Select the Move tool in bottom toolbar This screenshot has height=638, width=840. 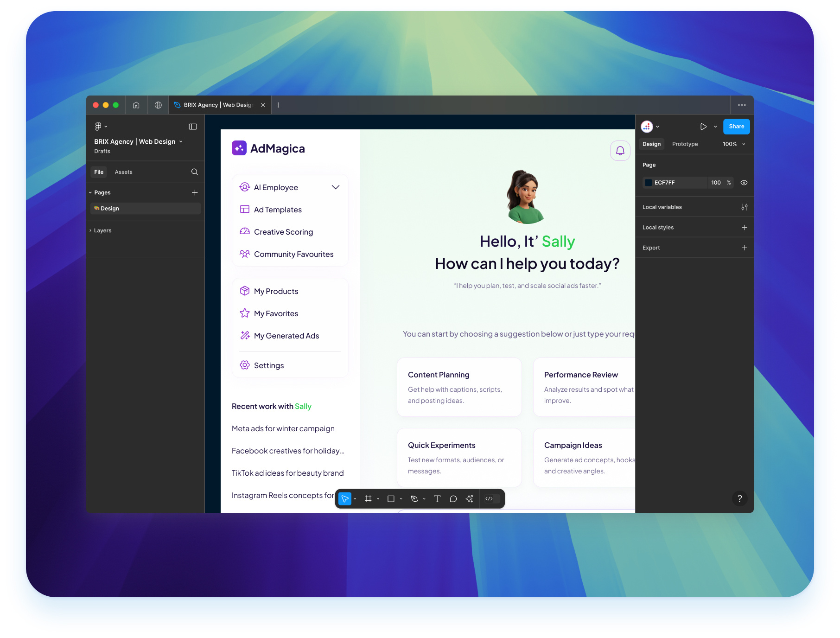point(345,499)
